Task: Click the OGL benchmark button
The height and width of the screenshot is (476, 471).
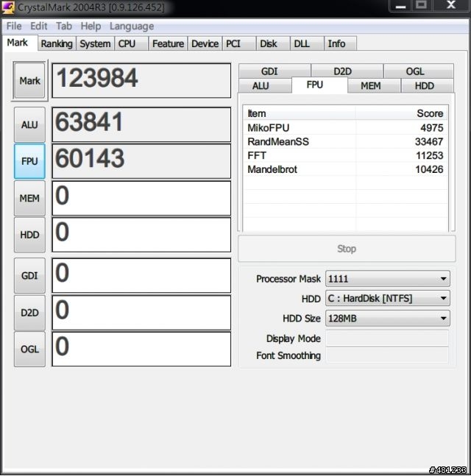Action: coord(29,349)
